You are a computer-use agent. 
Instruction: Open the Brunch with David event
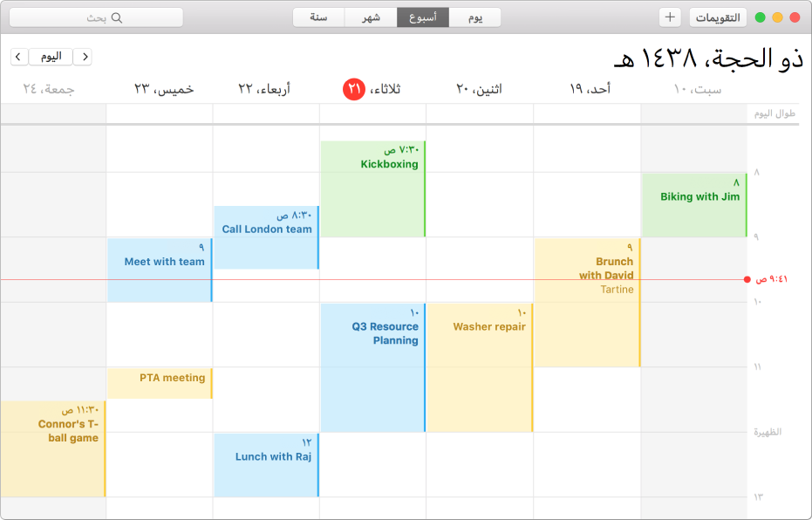point(587,303)
